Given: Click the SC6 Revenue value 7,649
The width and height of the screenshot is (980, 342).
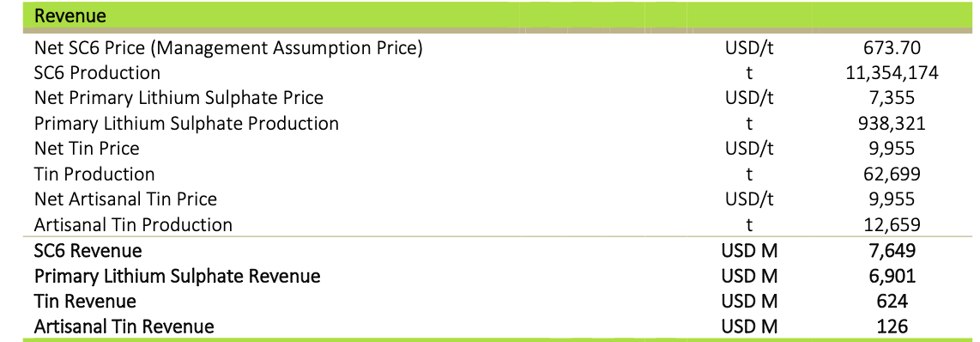Looking at the screenshot, I should (892, 251).
